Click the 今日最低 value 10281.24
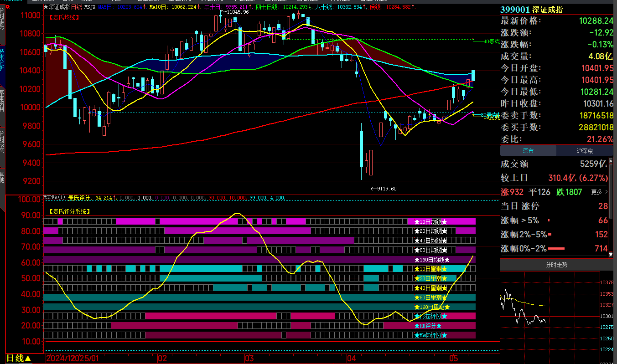This screenshot has height=364, width=617. [597, 92]
